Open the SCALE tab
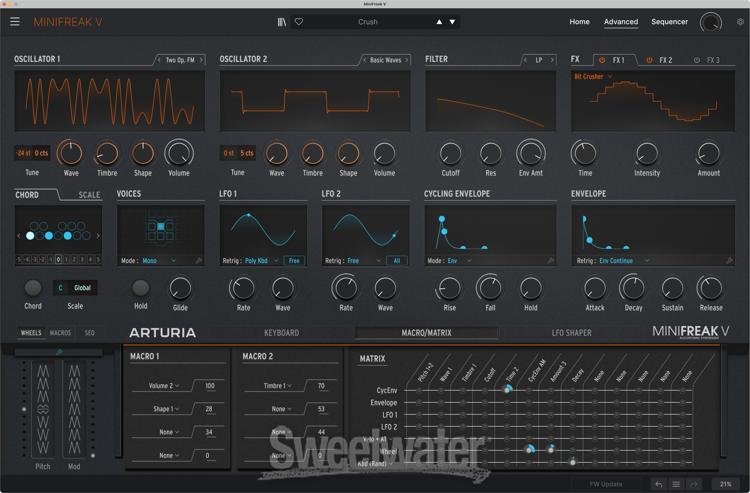The height and width of the screenshot is (493, 750). click(x=89, y=195)
